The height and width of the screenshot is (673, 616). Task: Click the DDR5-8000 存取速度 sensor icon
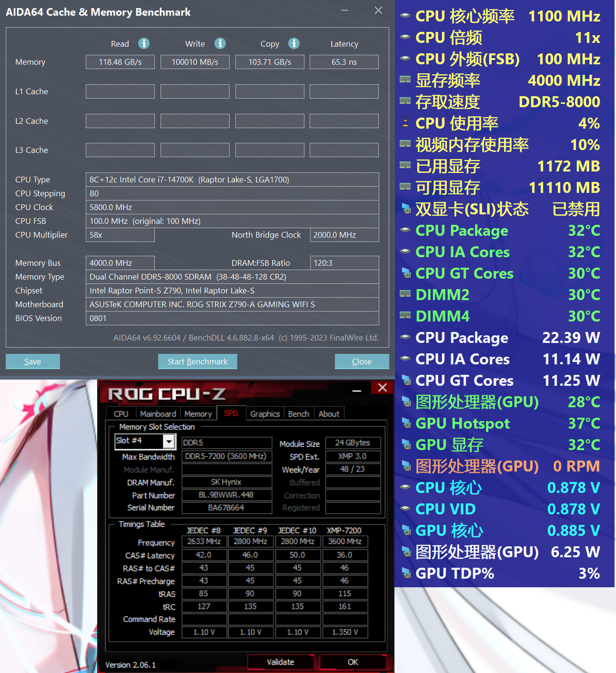point(405,101)
